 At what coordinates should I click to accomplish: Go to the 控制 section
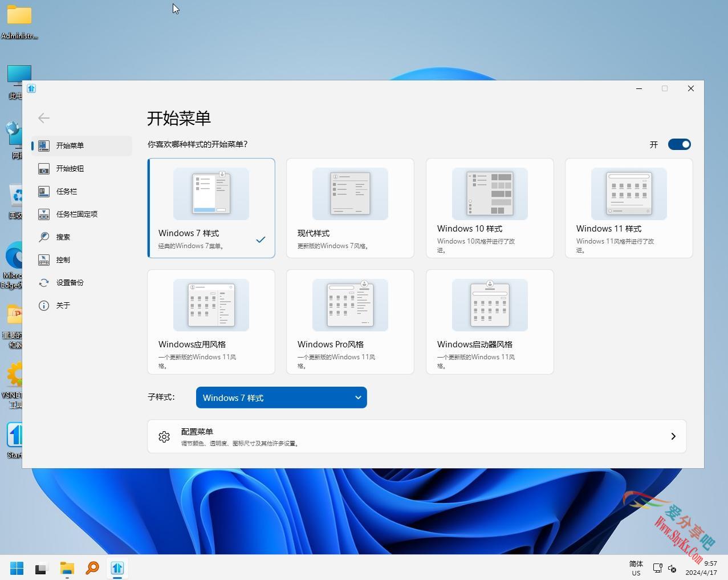click(82, 260)
